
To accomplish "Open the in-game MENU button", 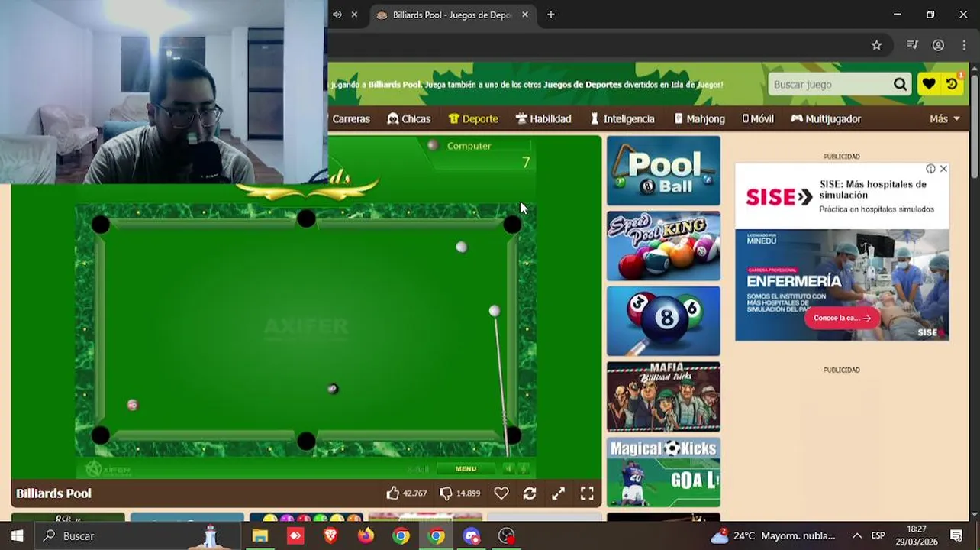I will point(466,469).
